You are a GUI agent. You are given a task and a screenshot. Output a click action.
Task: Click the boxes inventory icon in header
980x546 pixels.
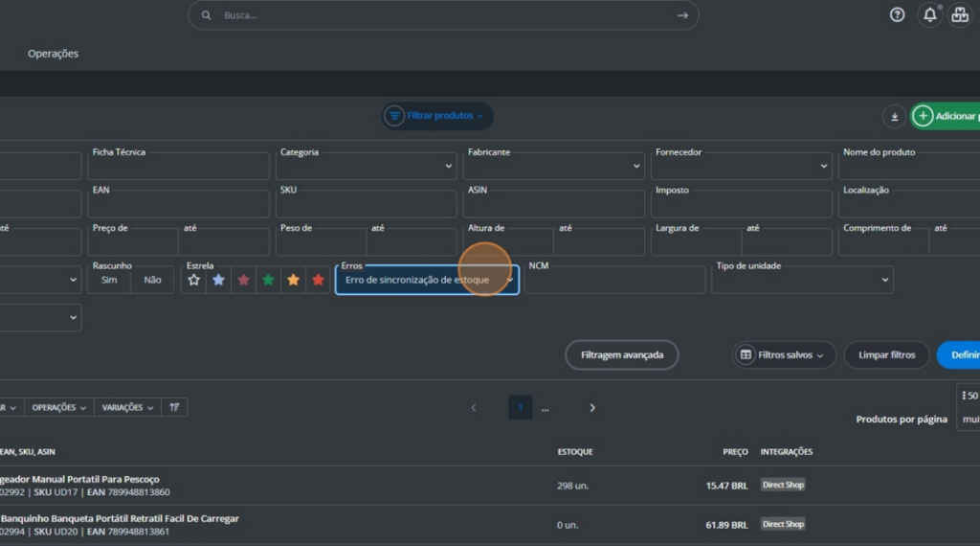coord(960,14)
